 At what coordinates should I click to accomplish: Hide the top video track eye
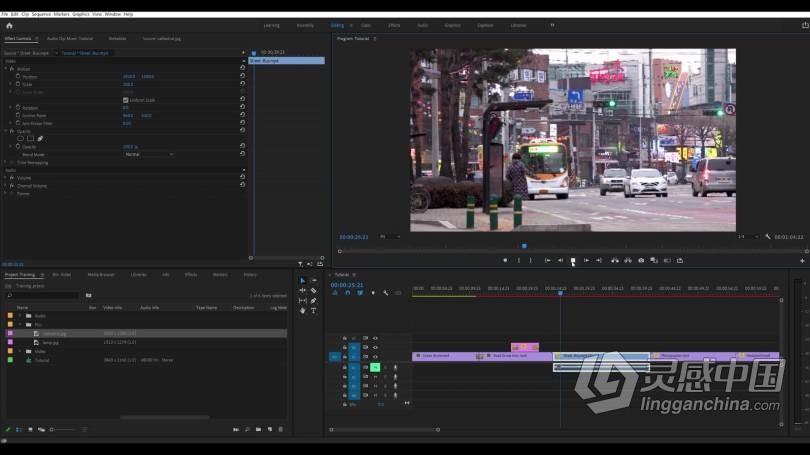tap(376, 338)
